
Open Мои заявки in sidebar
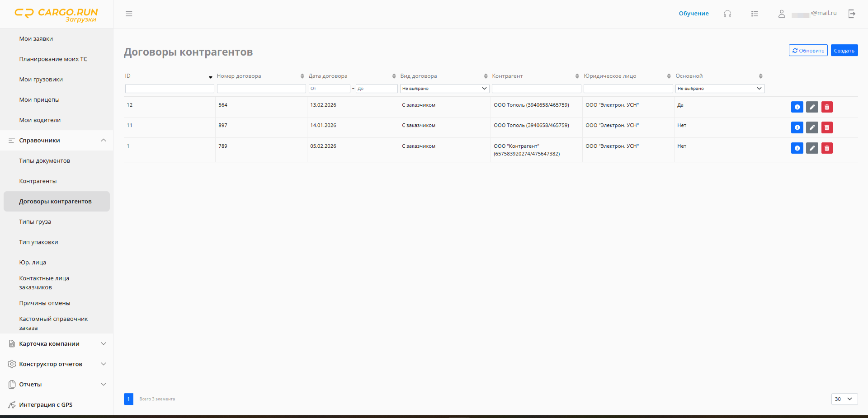pos(36,39)
